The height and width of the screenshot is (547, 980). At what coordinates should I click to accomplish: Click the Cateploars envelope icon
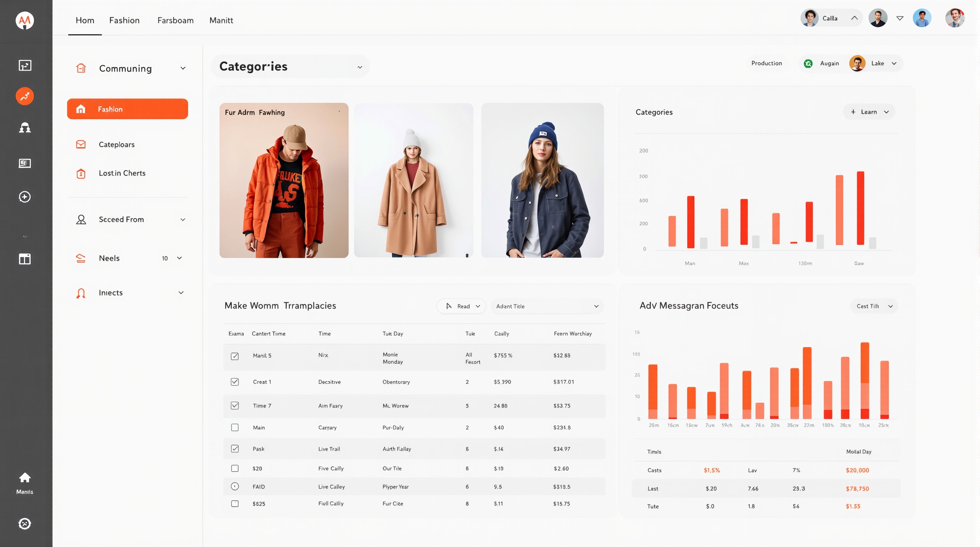pos(80,145)
